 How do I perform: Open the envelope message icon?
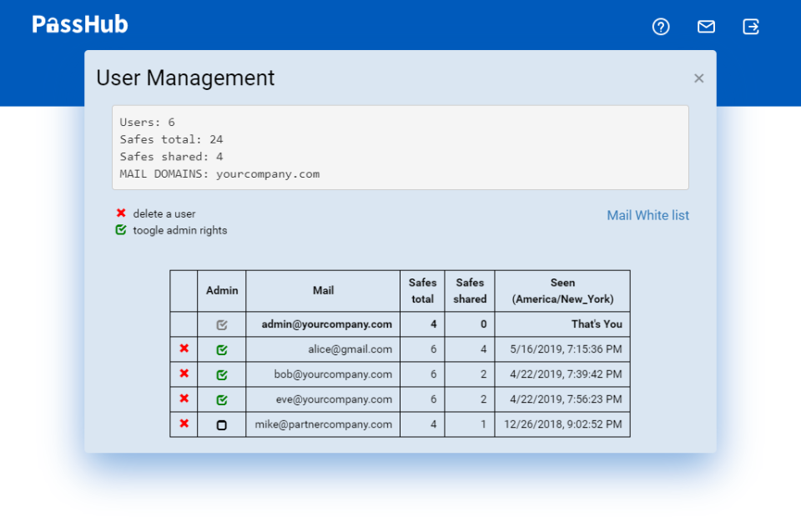pos(706,27)
